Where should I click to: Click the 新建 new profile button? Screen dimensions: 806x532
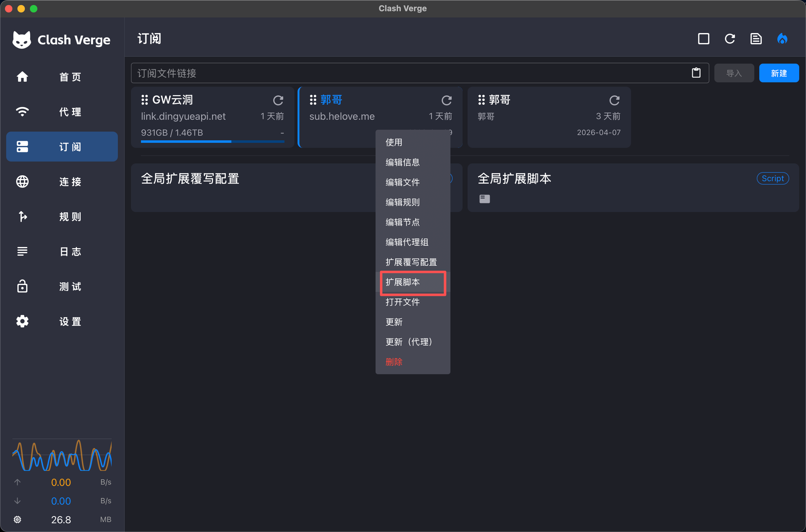click(779, 73)
